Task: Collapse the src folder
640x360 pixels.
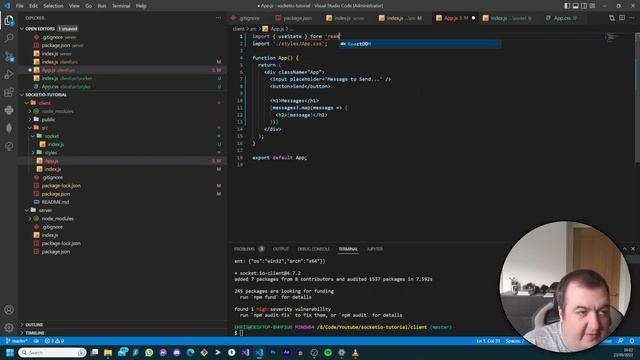Action: 30,128
